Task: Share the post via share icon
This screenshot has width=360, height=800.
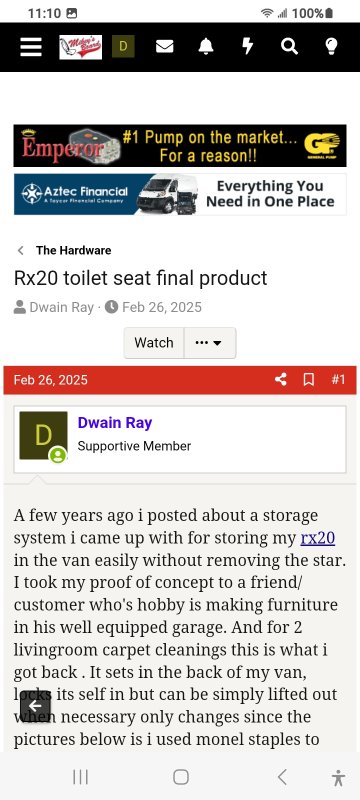Action: click(x=280, y=380)
